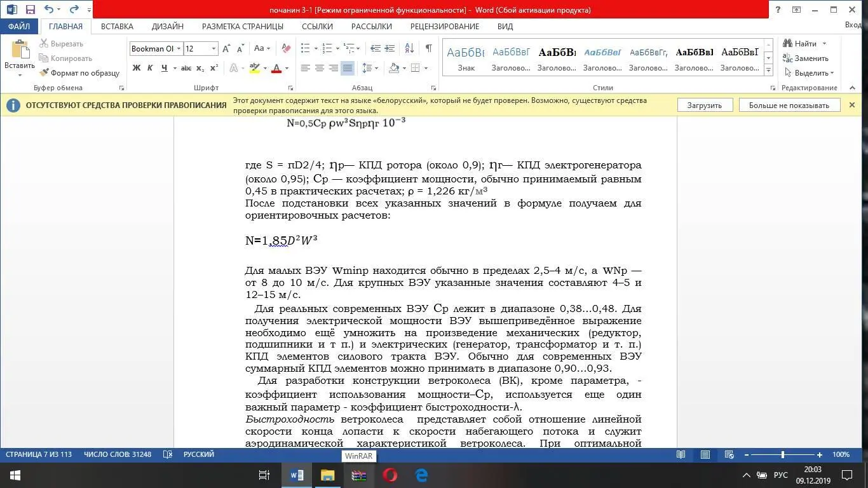Click the save icon in quick access toolbar
The width and height of the screenshot is (868, 488).
tap(30, 10)
